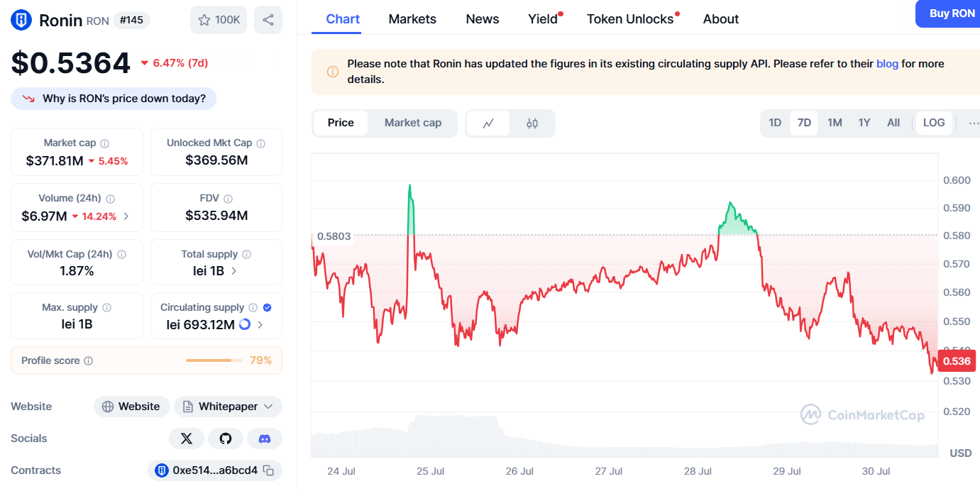
Task: Select the 1D time range
Action: (775, 123)
